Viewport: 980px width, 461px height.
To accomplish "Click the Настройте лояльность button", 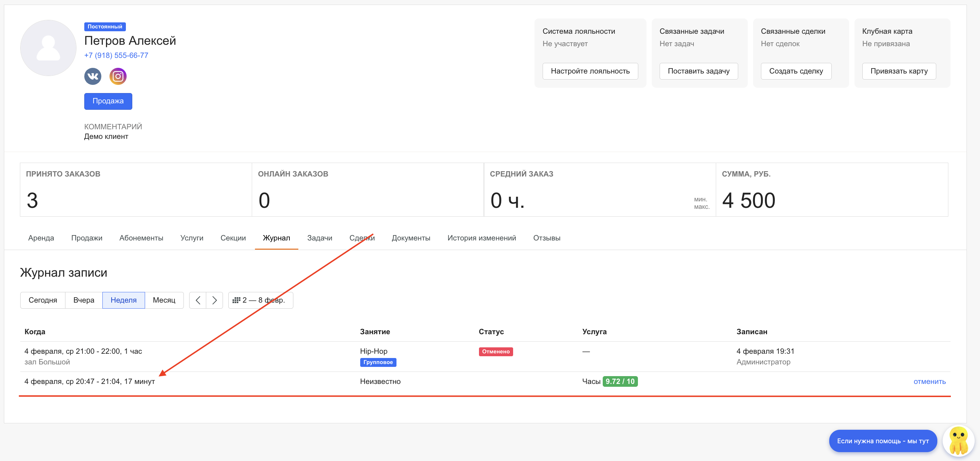I will (590, 71).
